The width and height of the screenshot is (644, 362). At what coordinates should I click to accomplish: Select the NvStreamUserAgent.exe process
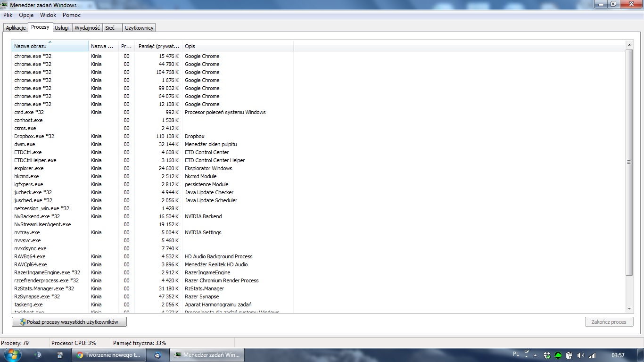coord(153,224)
